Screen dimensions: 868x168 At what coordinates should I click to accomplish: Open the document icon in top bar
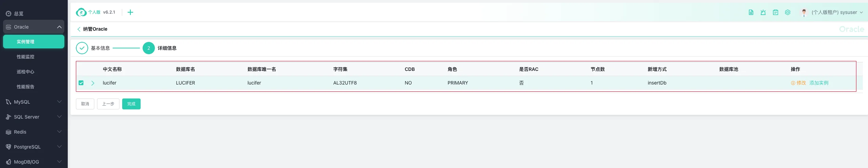[x=751, y=13]
